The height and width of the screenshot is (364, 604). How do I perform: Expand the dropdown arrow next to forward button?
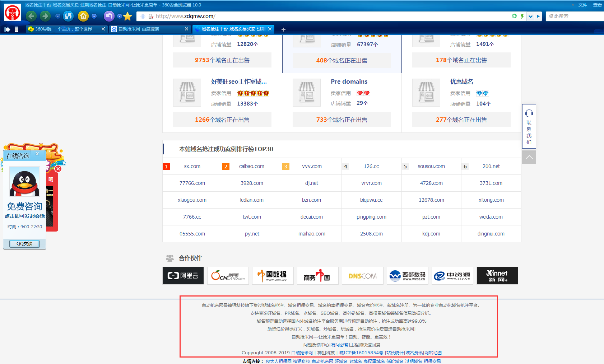point(57,16)
